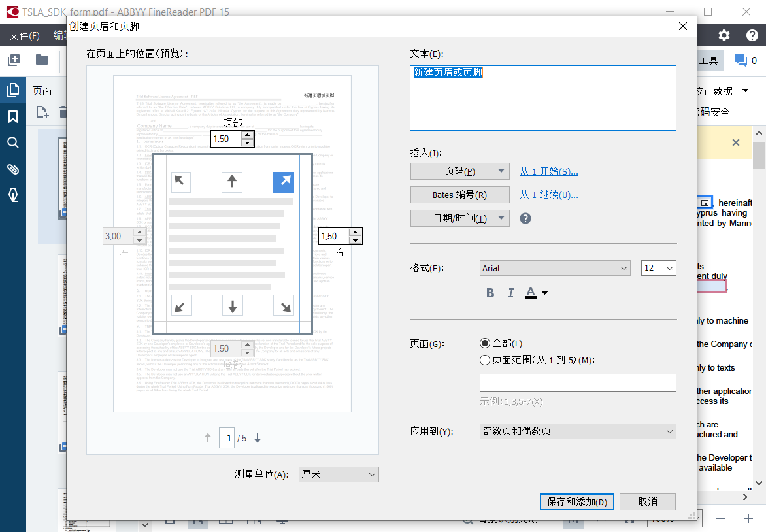
Task: Go to next preview page
Action: [x=258, y=439]
